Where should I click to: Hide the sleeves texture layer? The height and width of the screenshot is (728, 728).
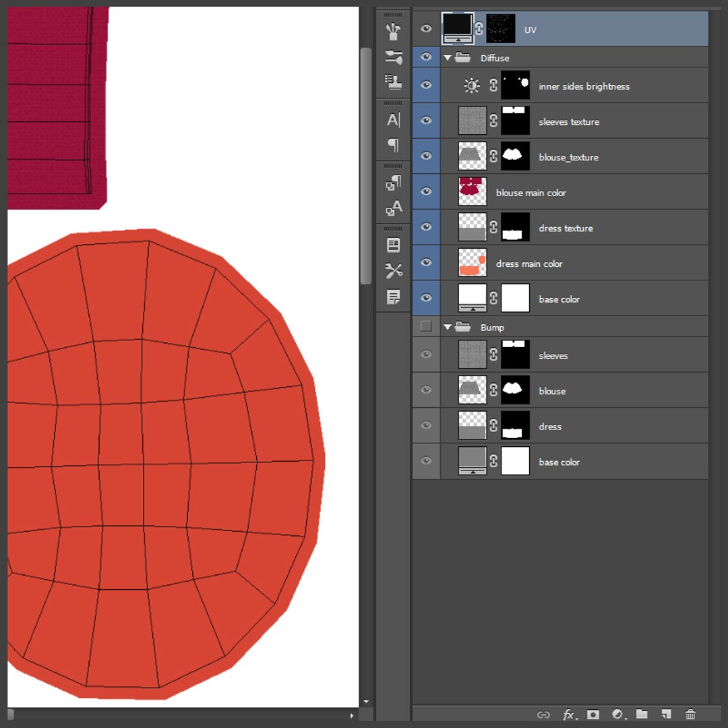coord(426,120)
